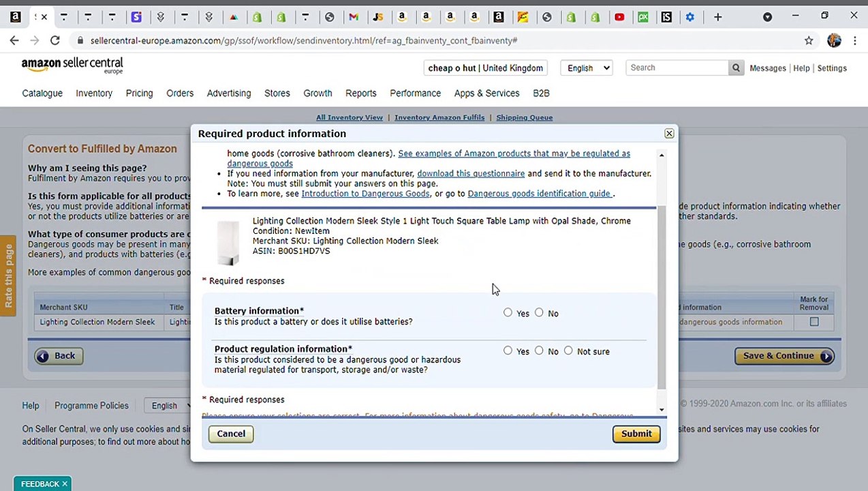The width and height of the screenshot is (868, 491).
Task: Open the download this questionnaire link
Action: [471, 173]
